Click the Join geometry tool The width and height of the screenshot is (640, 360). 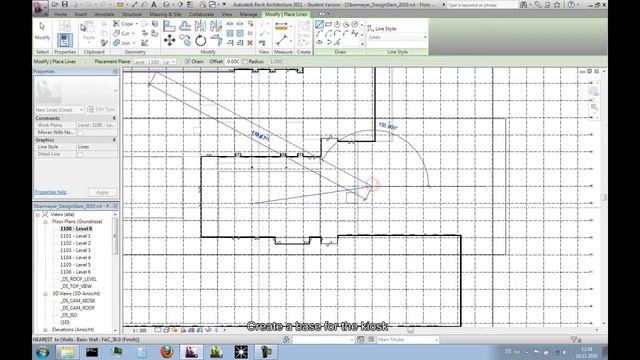pyautogui.click(x=122, y=42)
